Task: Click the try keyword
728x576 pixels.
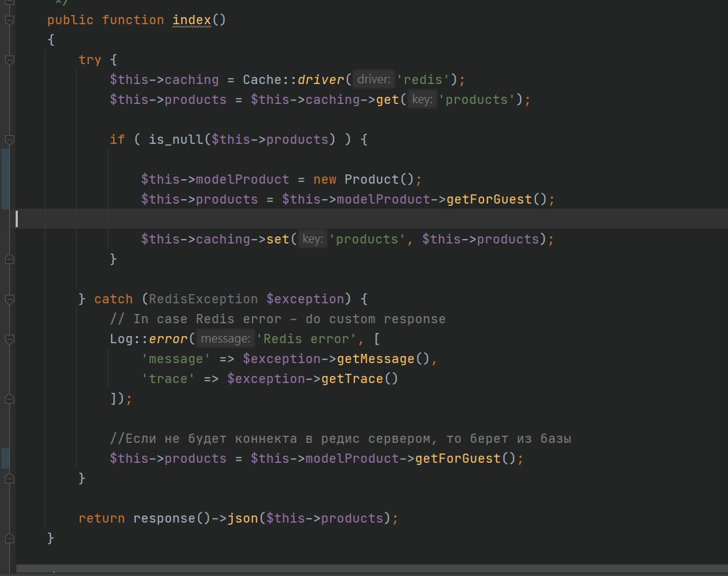Action: (x=90, y=60)
